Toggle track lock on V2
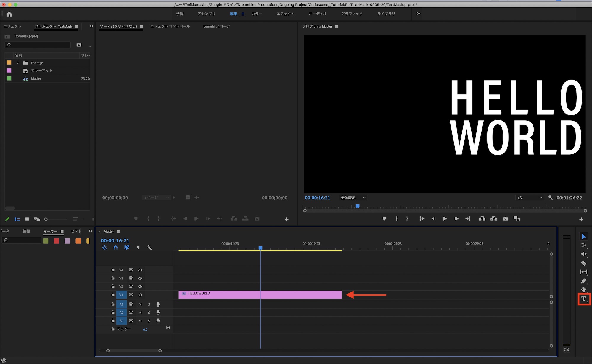 tap(113, 286)
